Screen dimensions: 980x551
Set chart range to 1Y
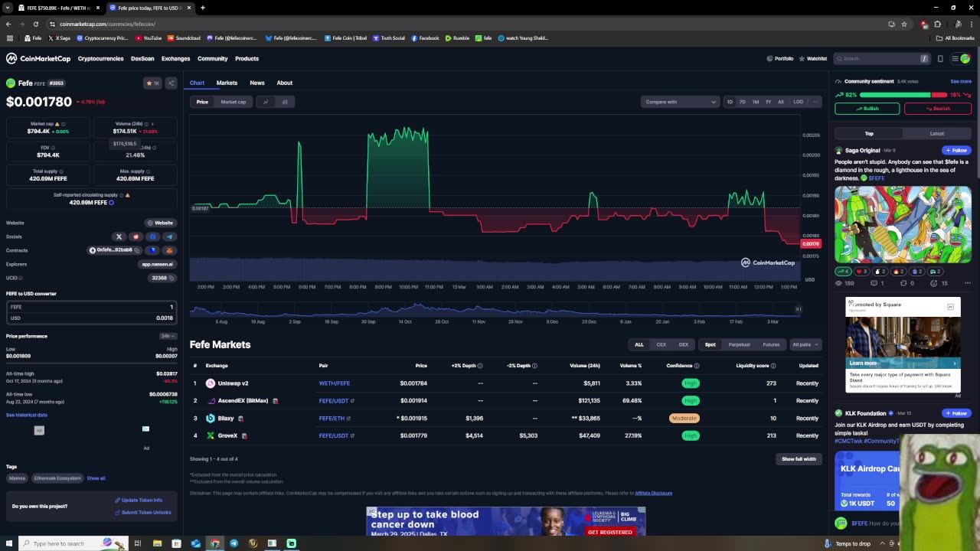[768, 102]
